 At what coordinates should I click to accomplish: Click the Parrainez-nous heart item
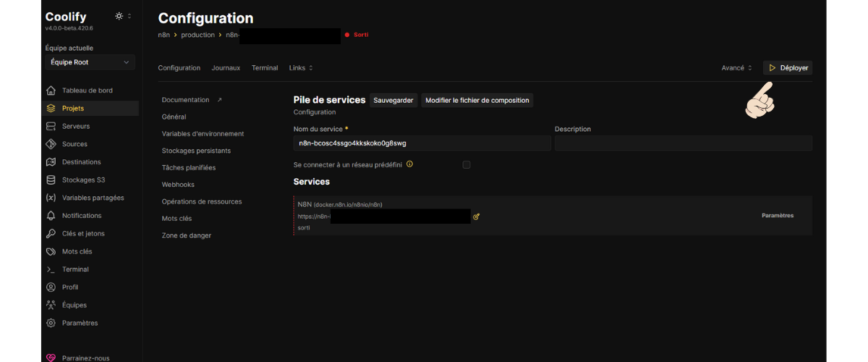click(78, 358)
